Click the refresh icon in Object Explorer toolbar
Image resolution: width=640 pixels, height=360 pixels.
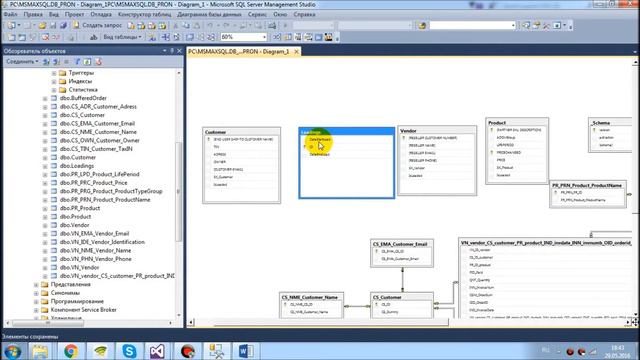coord(87,62)
